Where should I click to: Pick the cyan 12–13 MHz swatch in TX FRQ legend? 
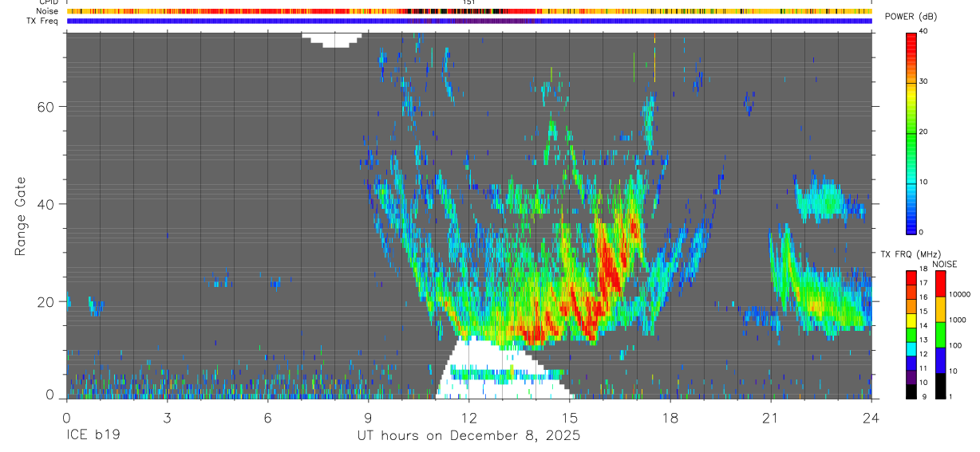tap(911, 349)
